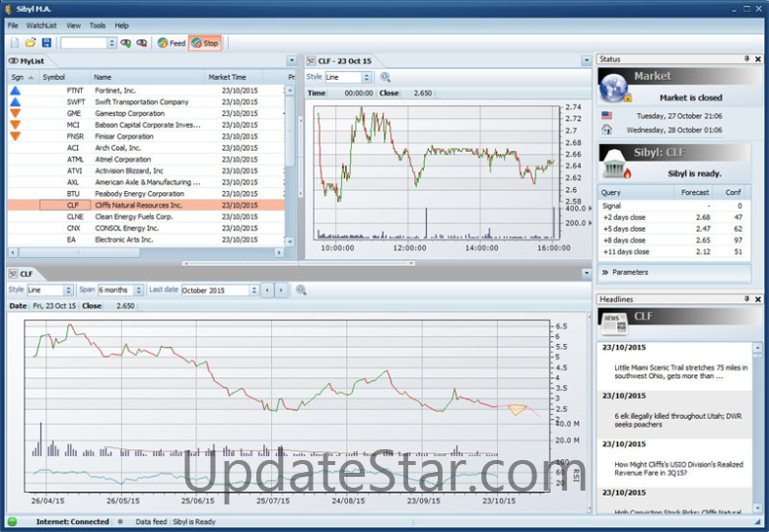Click the +11 days close forecast row
The image size is (769, 532).
click(672, 252)
